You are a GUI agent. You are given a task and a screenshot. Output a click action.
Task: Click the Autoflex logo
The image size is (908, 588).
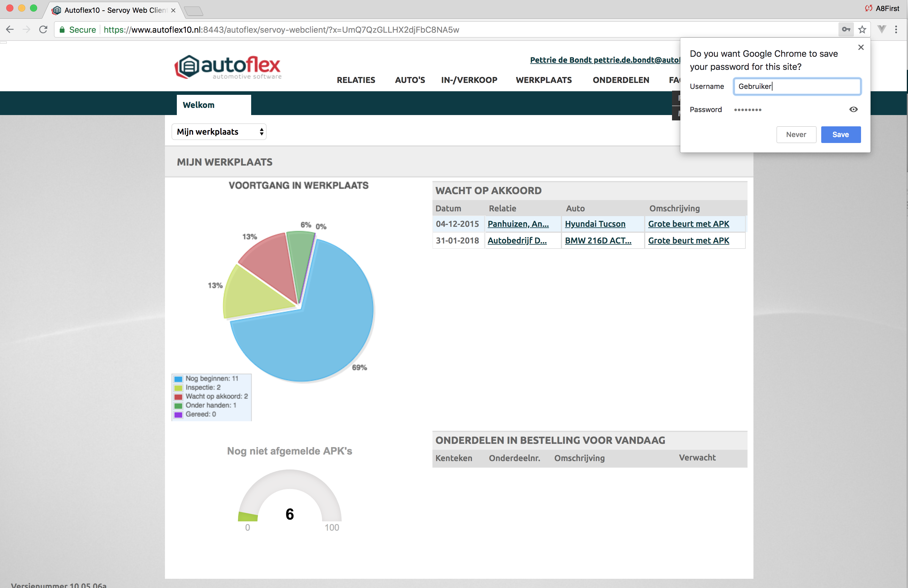point(228,67)
